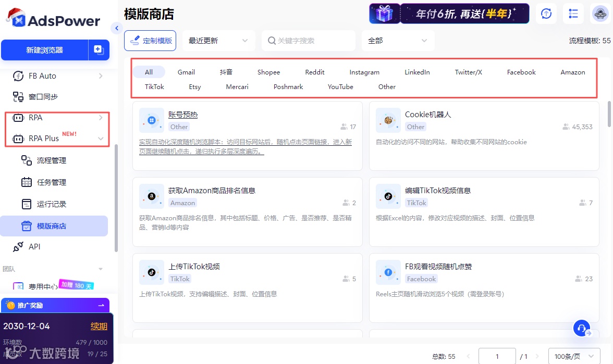
Task: Select the Gmail category tab
Action: click(186, 72)
